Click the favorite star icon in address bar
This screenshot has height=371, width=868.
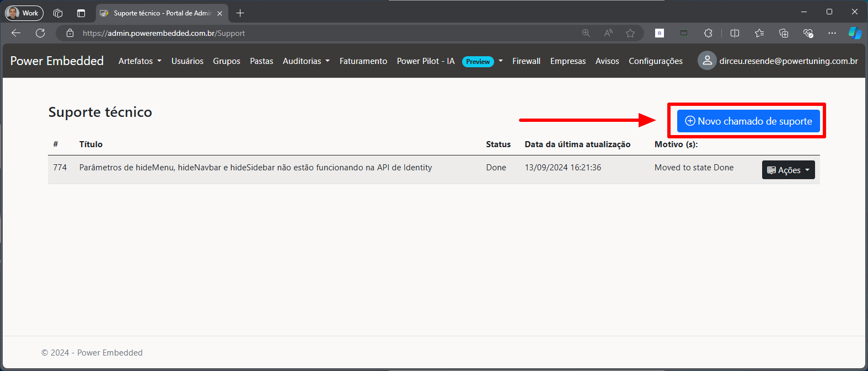630,33
